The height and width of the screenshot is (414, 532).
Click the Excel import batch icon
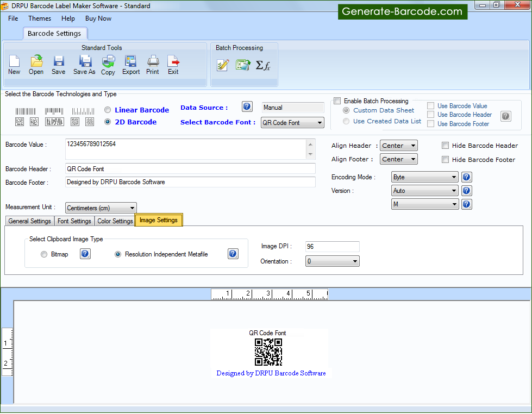click(243, 65)
